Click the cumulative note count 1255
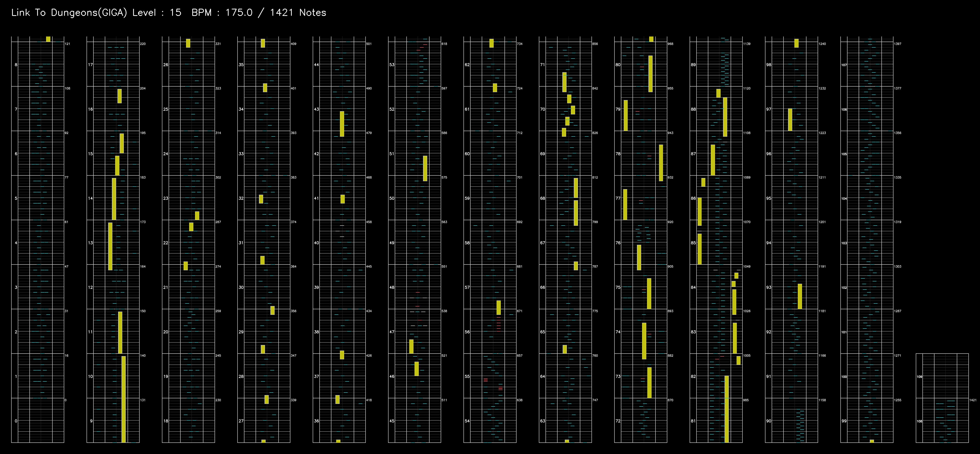The width and height of the screenshot is (980, 454). pos(897,400)
